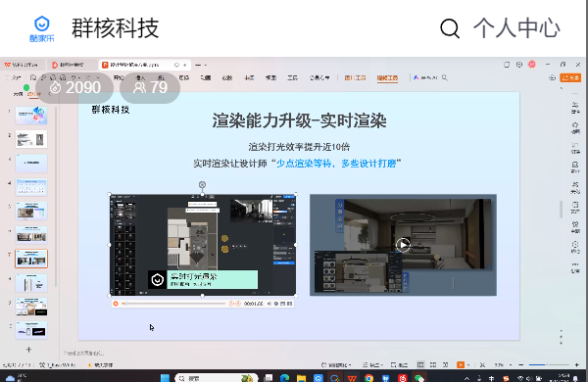This screenshot has width=588, height=382.
Task: Click the more options dots in right sidebar
Action: 575,267
